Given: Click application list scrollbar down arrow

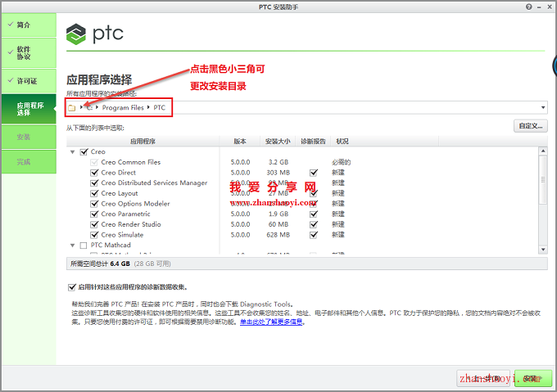Looking at the screenshot, I should click(x=543, y=250).
